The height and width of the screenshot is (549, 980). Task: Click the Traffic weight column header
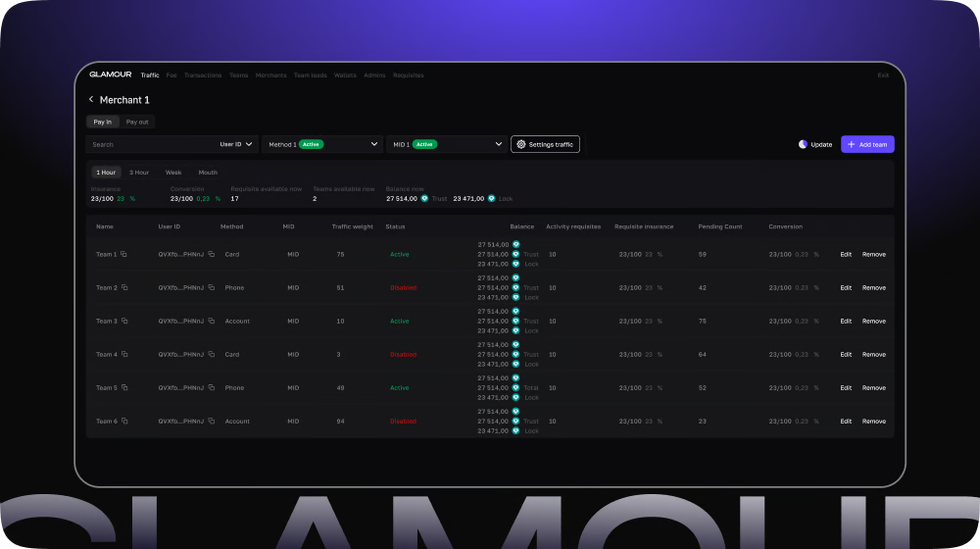(x=353, y=226)
